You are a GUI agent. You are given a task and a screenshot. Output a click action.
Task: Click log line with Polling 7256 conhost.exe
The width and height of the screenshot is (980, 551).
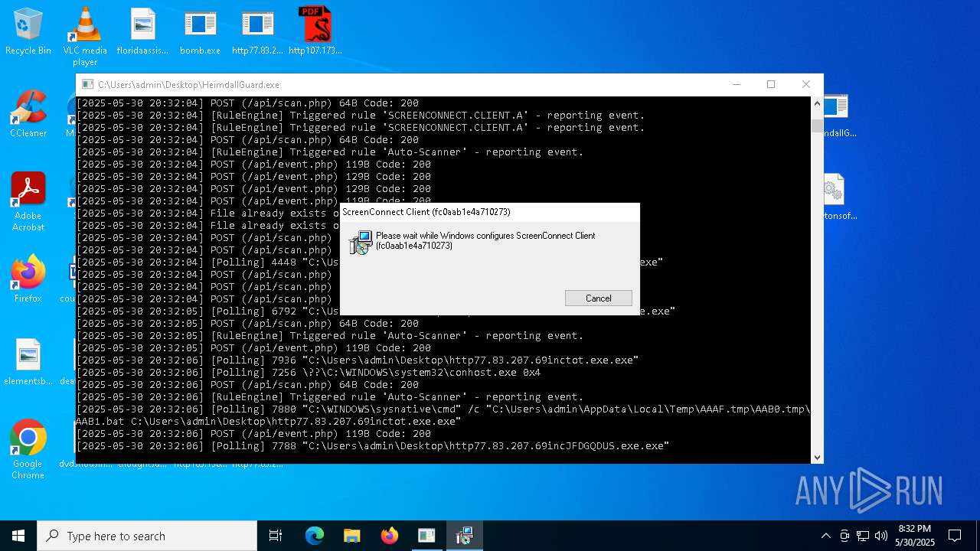point(308,373)
